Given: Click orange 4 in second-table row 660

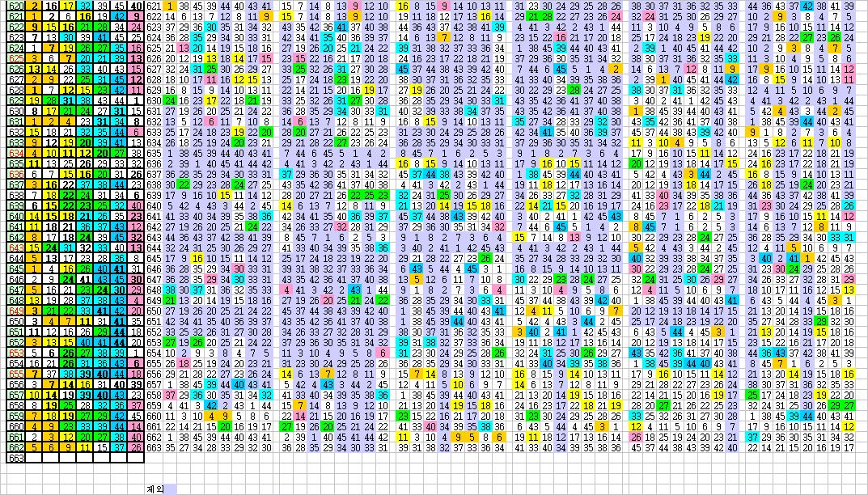Looking at the screenshot, I should pos(211,416).
